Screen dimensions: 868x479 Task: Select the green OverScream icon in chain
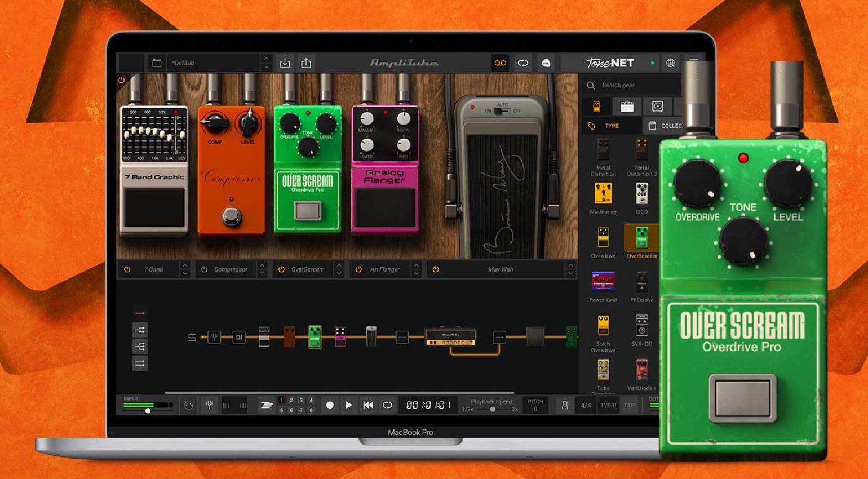[315, 336]
